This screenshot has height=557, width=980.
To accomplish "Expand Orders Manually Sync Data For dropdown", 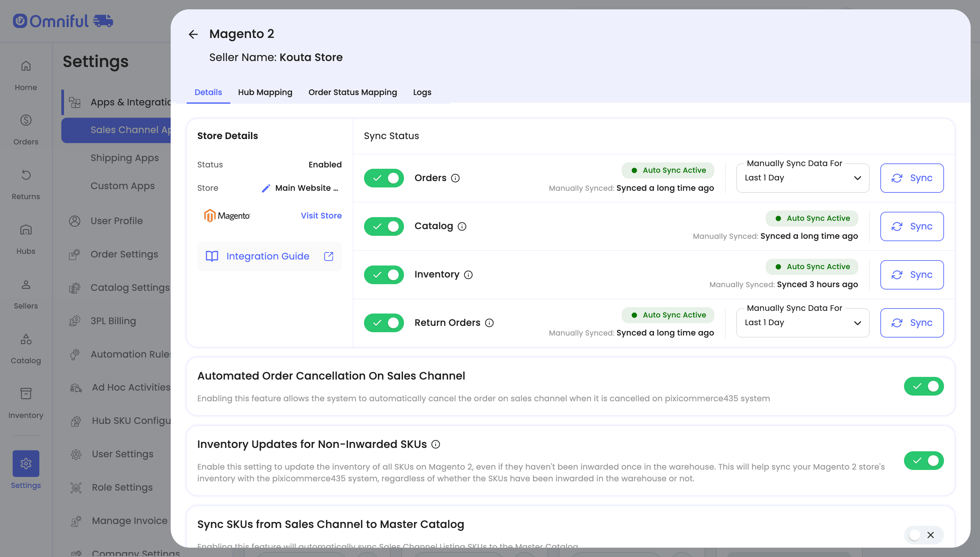I will [802, 178].
